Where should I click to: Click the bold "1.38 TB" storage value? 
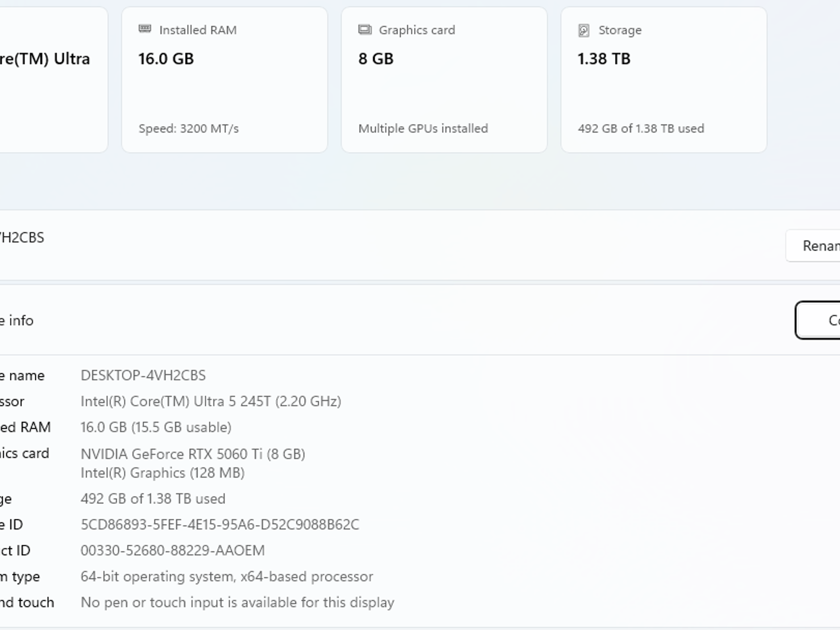(x=604, y=59)
